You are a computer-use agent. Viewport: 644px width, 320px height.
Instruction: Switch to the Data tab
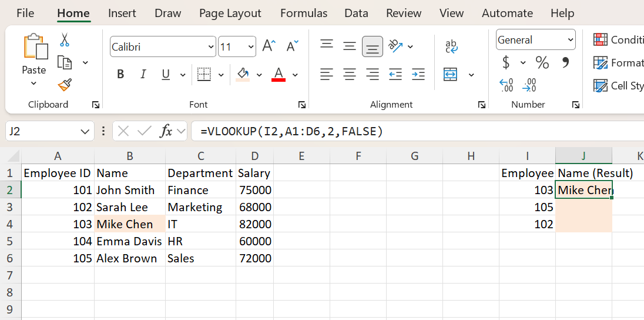coord(356,13)
